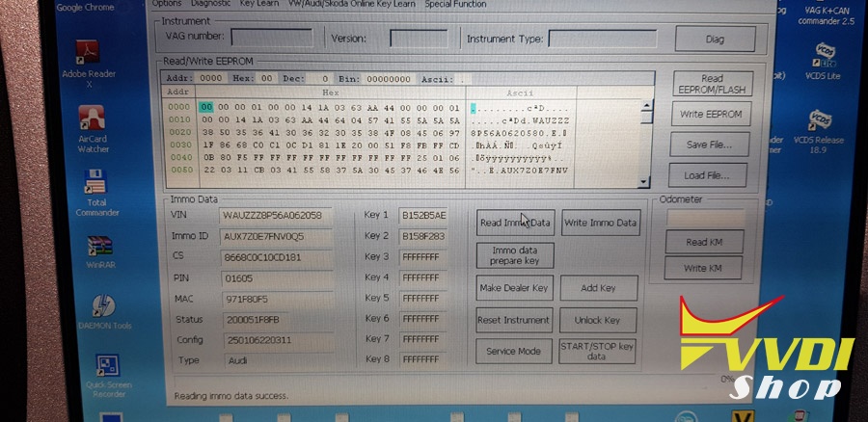This screenshot has height=422, width=868.
Task: Click Save File... button
Action: 709,145
